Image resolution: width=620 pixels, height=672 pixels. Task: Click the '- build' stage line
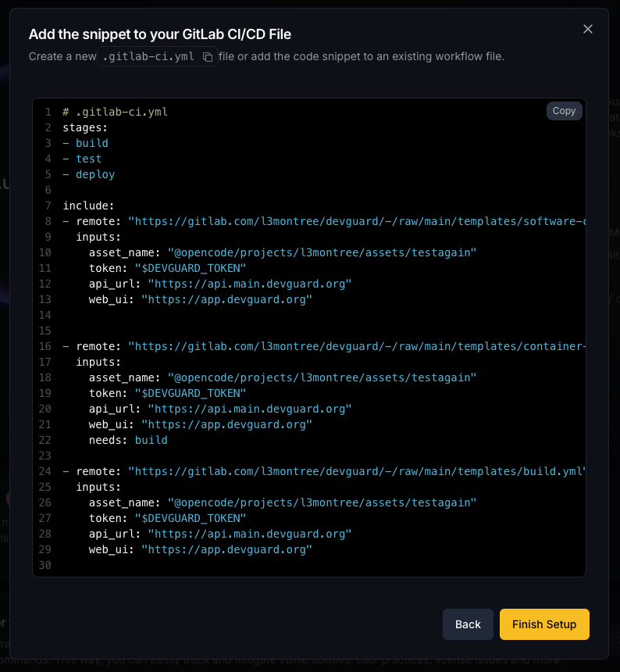[86, 143]
